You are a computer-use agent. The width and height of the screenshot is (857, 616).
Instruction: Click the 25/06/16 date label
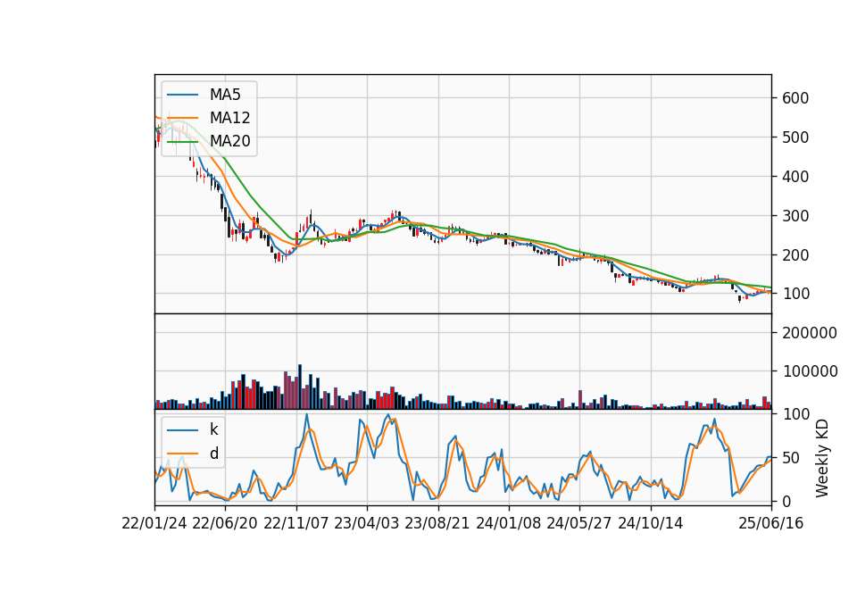click(x=771, y=524)
